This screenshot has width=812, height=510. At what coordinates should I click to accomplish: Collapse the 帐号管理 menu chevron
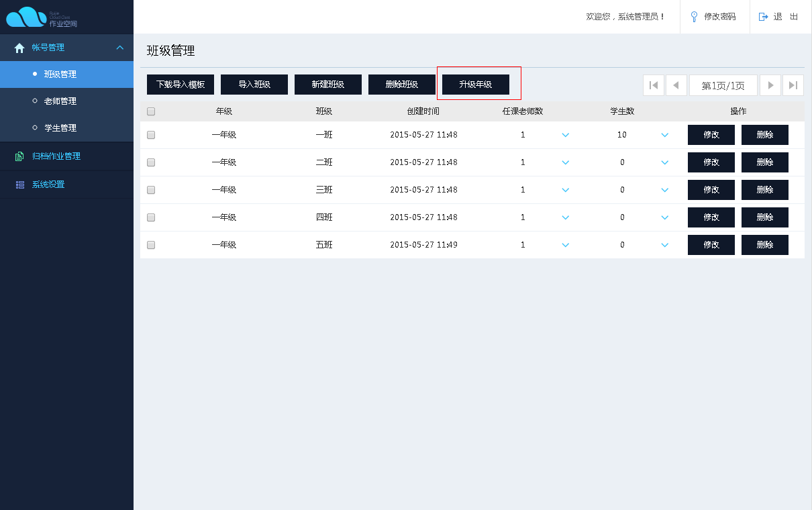pos(120,48)
